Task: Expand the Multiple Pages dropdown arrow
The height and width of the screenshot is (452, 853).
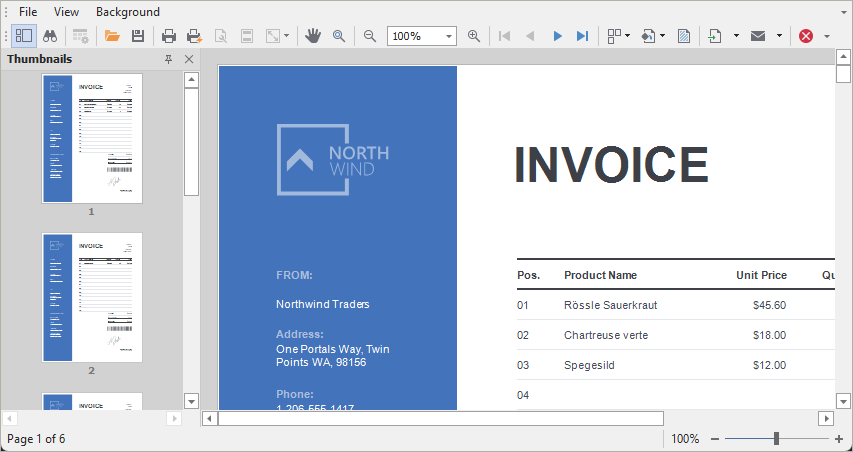Action: 628,36
